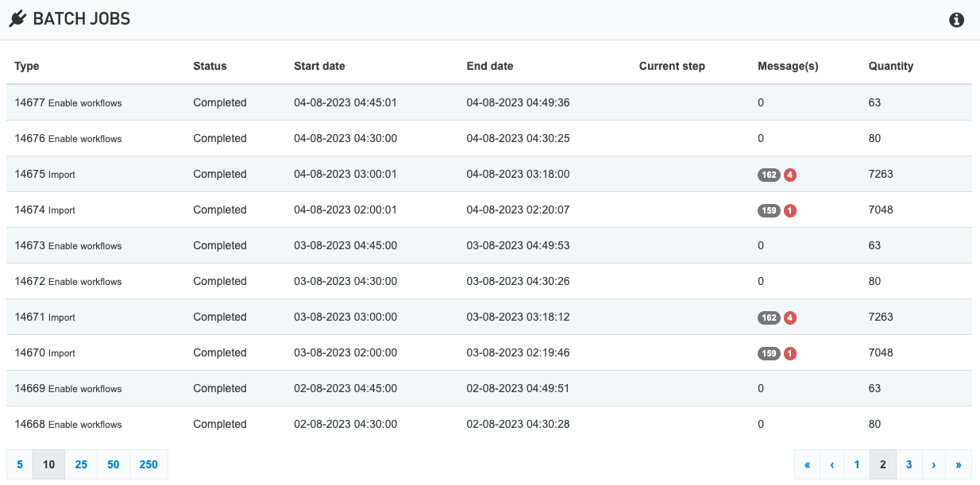
Task: Select page 2 in pagination
Action: pos(883,464)
